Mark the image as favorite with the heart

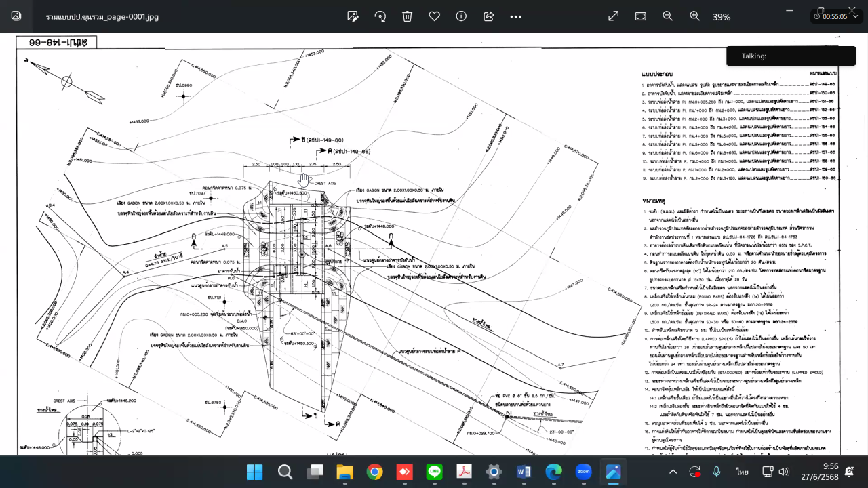[434, 16]
